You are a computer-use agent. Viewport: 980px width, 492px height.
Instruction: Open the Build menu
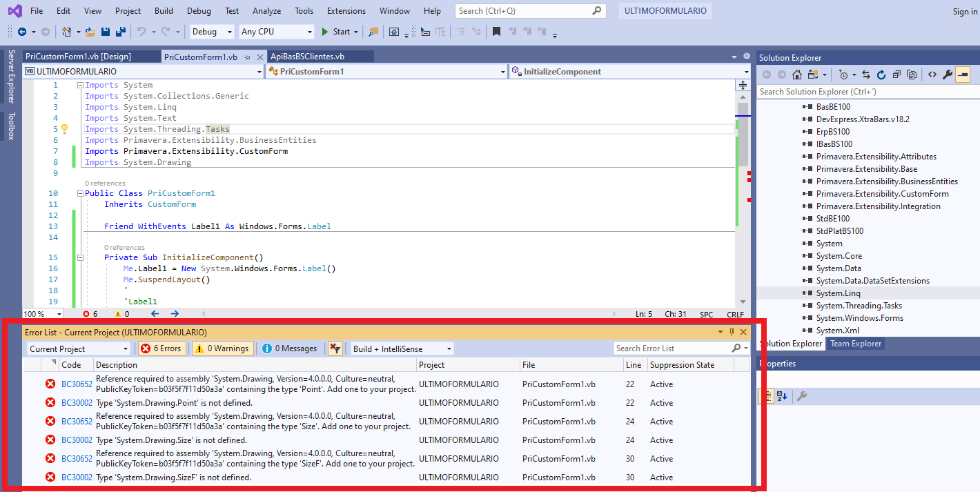(x=164, y=11)
